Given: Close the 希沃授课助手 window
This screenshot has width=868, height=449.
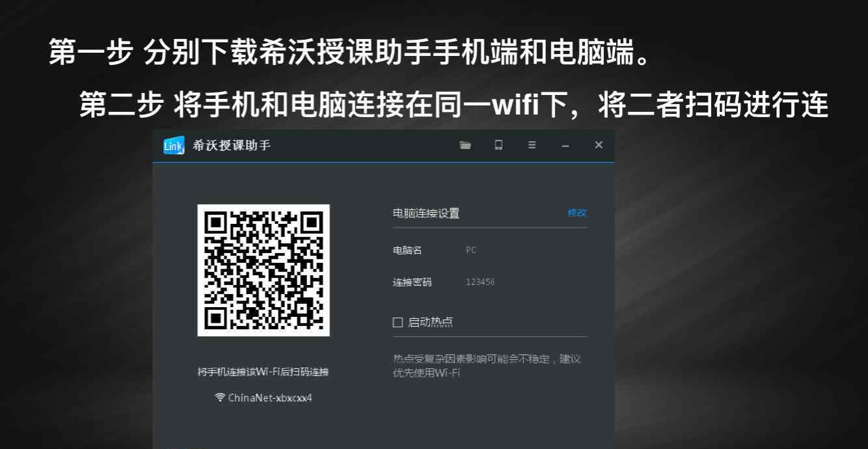Looking at the screenshot, I should tap(599, 145).
